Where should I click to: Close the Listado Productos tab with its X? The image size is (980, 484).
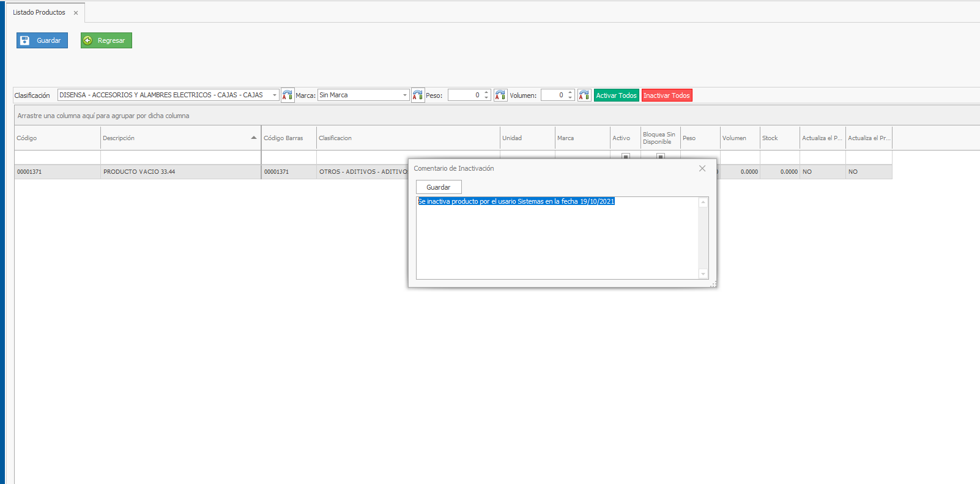coord(76,13)
